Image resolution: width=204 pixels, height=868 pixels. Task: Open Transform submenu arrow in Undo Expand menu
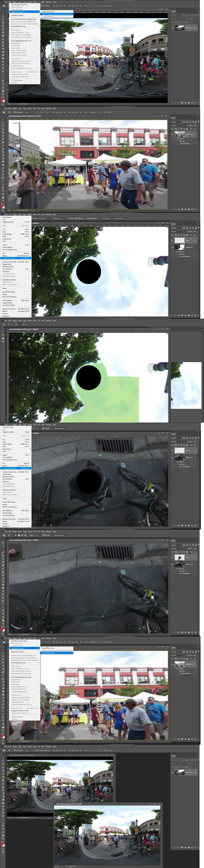[x=30, y=271]
